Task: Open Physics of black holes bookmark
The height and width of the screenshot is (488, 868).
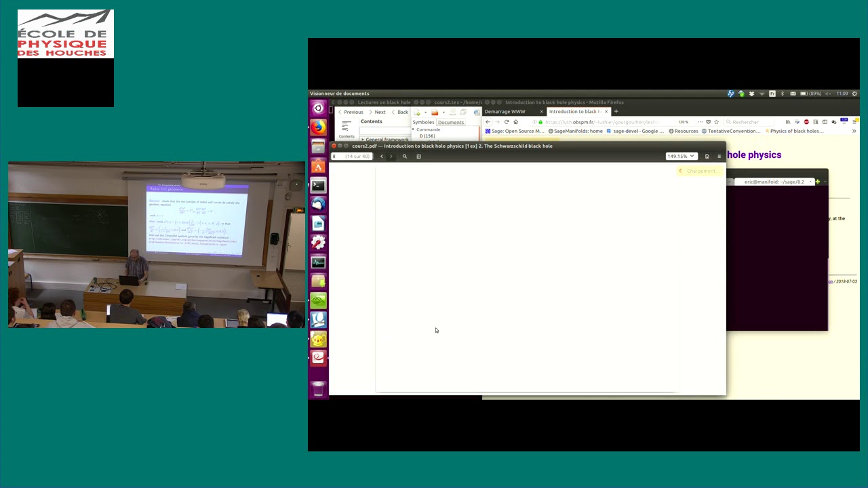Action: click(793, 131)
